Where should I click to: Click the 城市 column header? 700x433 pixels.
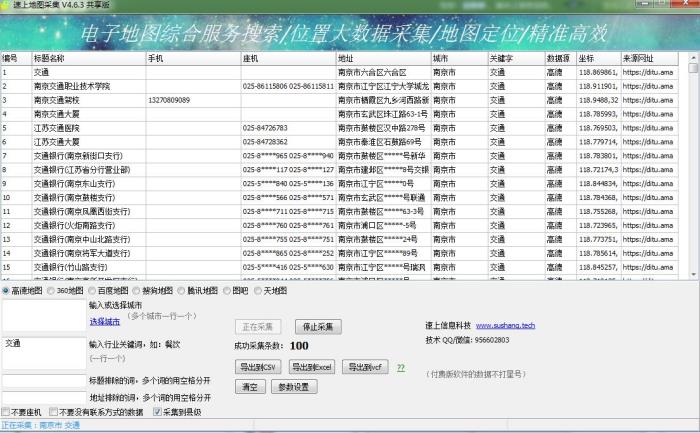459,58
